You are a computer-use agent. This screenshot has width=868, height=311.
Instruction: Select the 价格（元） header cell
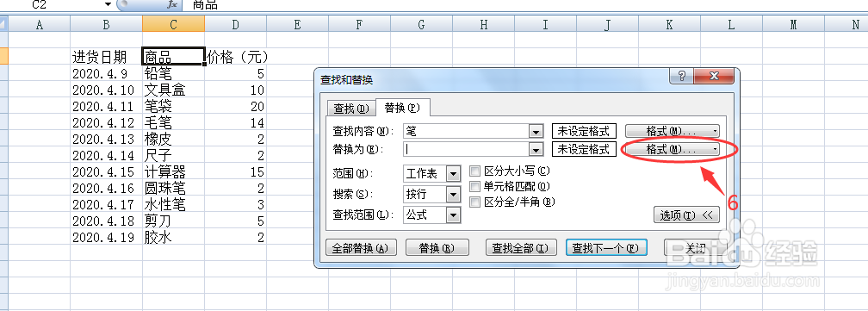pos(235,57)
